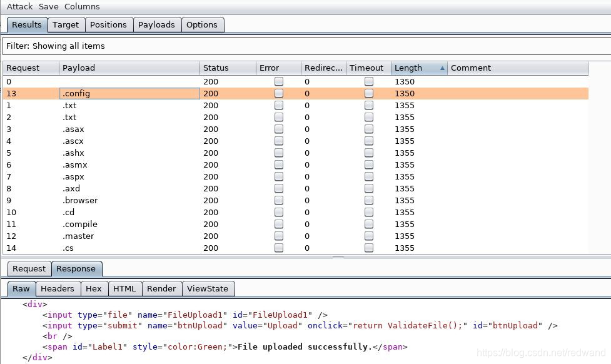Screen dimensions: 611x364
Task: Toggle Timeout checkbox for .cd row
Action: coord(368,212)
